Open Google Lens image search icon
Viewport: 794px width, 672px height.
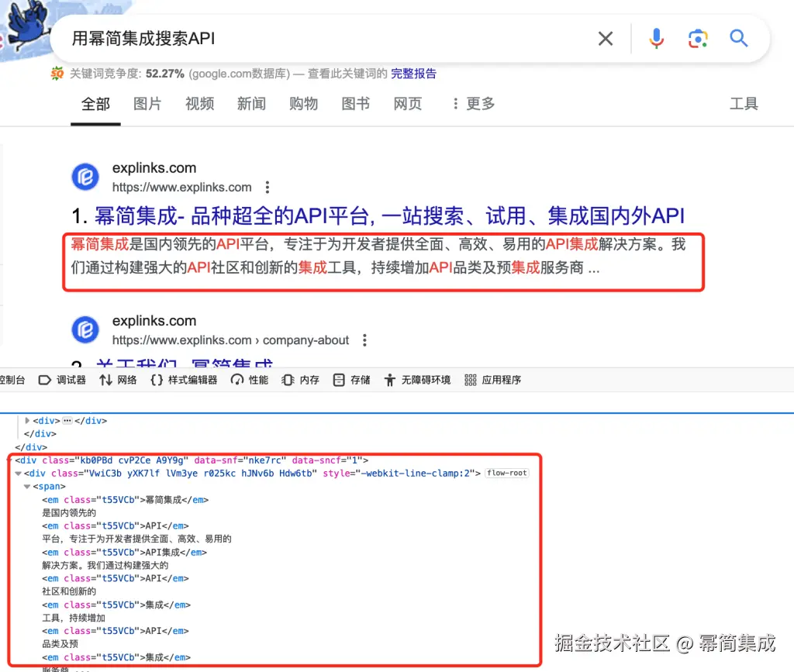click(x=698, y=39)
